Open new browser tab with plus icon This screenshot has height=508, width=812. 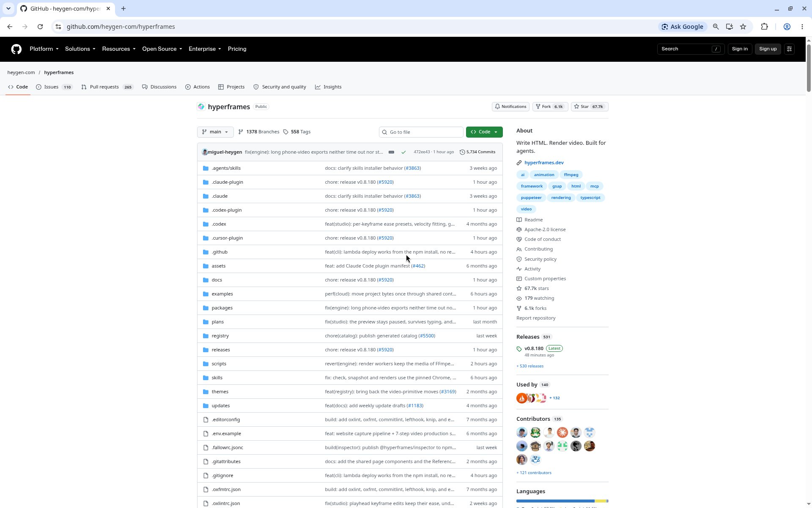pos(123,8)
